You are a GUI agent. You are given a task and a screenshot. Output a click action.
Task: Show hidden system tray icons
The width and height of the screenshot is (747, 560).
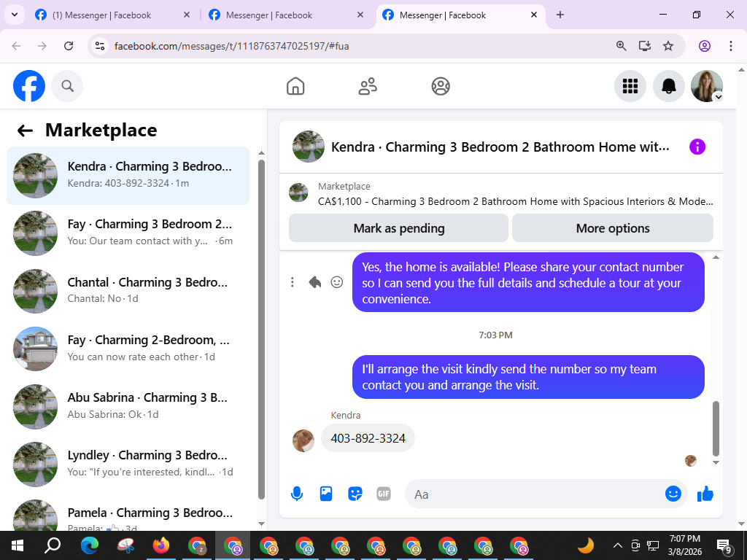pos(617,545)
